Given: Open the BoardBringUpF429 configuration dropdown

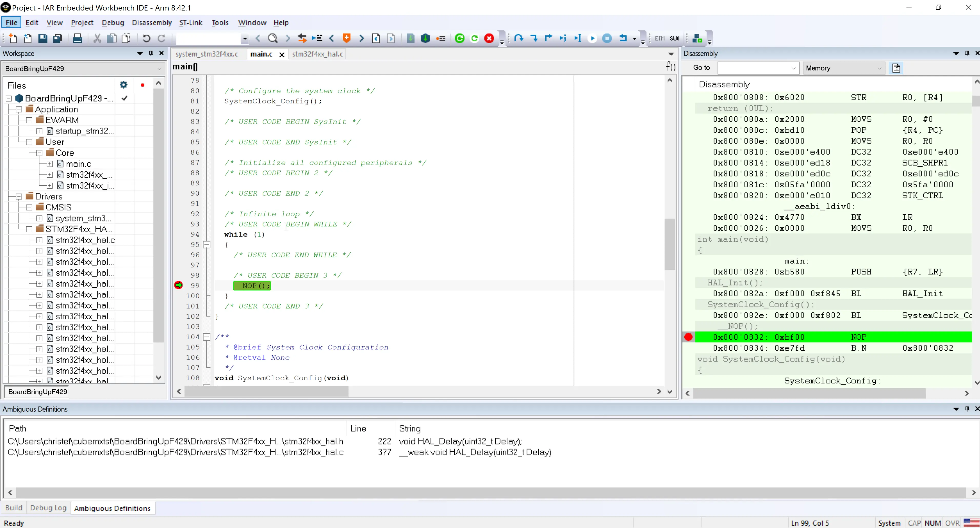Looking at the screenshot, I should point(159,69).
